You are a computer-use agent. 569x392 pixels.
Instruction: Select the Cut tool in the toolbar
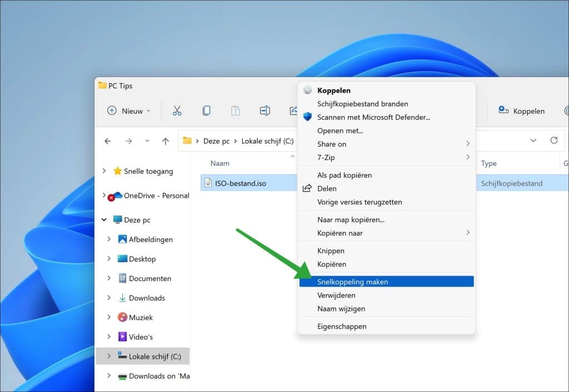coord(177,110)
